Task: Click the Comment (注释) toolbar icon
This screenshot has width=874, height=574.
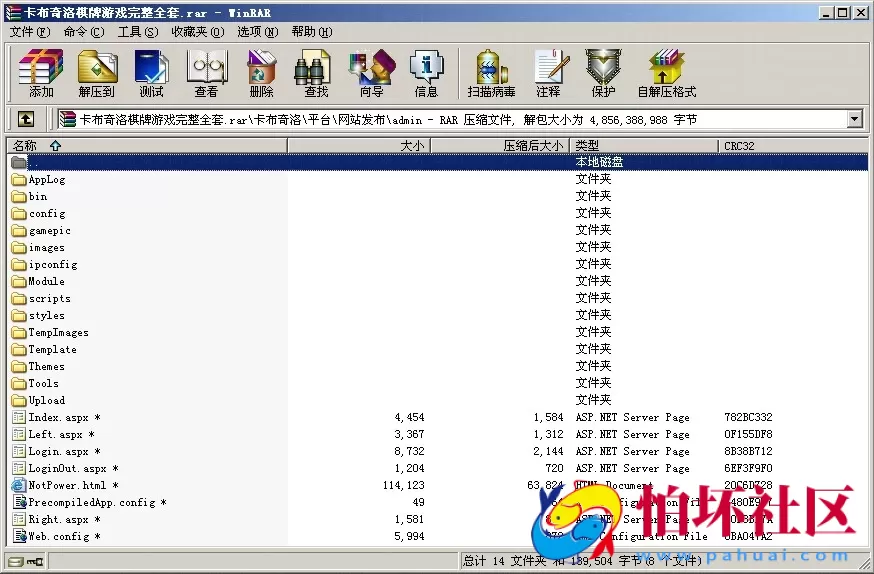Action: [549, 73]
